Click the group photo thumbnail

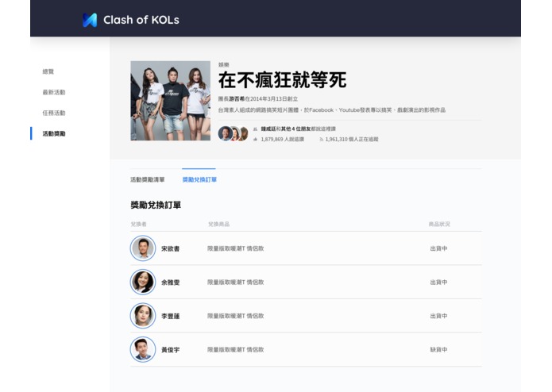pos(171,101)
